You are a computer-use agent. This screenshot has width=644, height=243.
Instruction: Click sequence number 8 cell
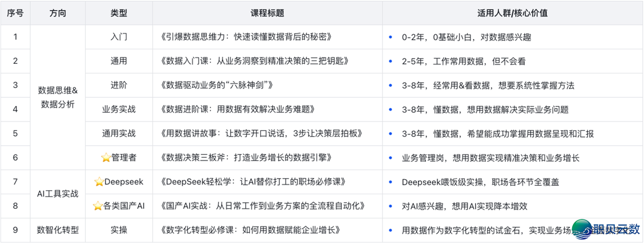point(16,206)
